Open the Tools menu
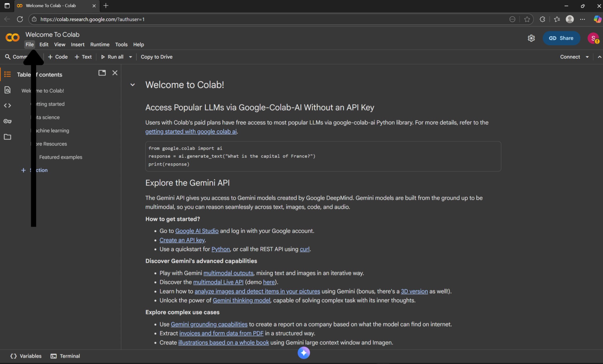 (x=121, y=45)
